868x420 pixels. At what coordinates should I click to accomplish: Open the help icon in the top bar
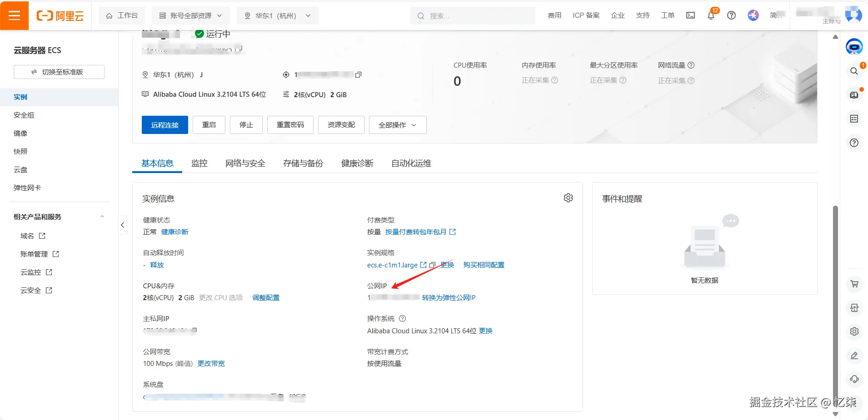731,15
